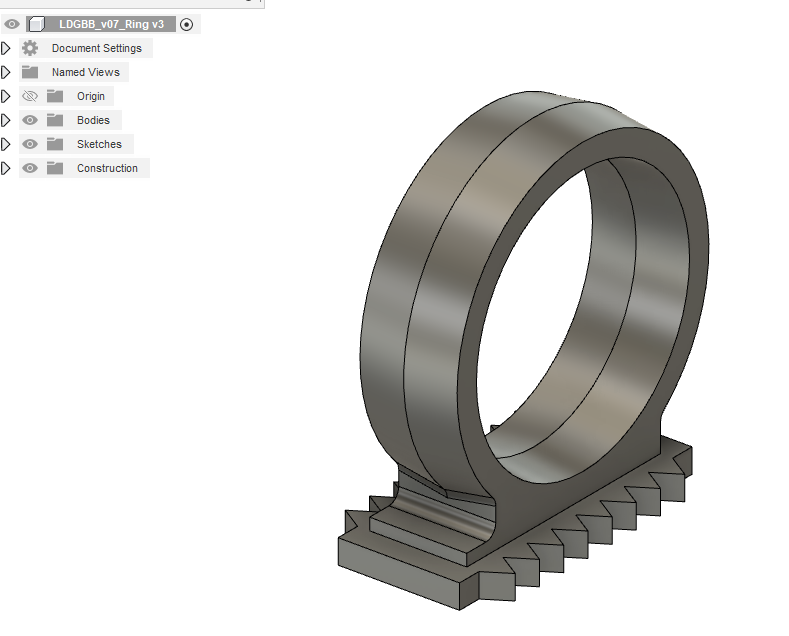Click the Bodies folder icon
This screenshot has height=636, width=789.
coord(55,120)
